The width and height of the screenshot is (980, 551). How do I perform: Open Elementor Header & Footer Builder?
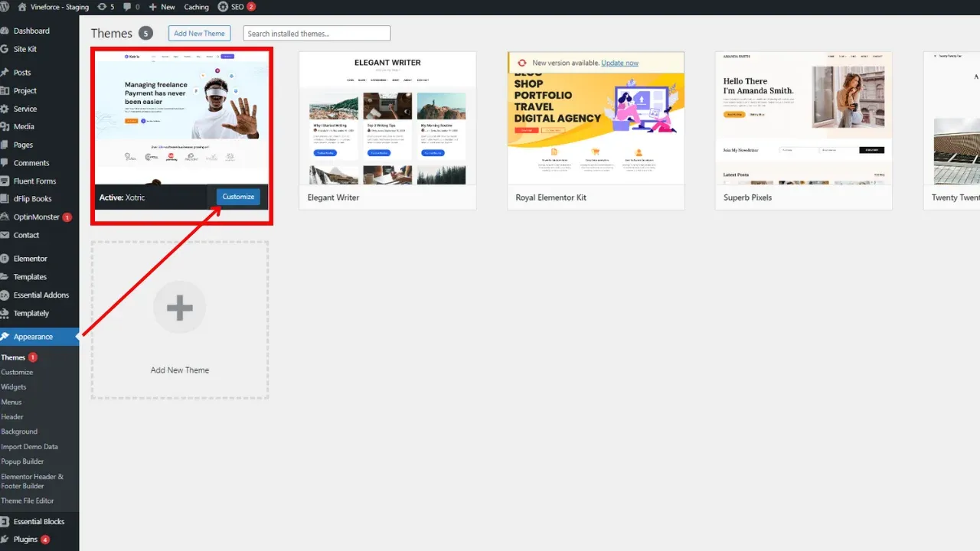32,481
